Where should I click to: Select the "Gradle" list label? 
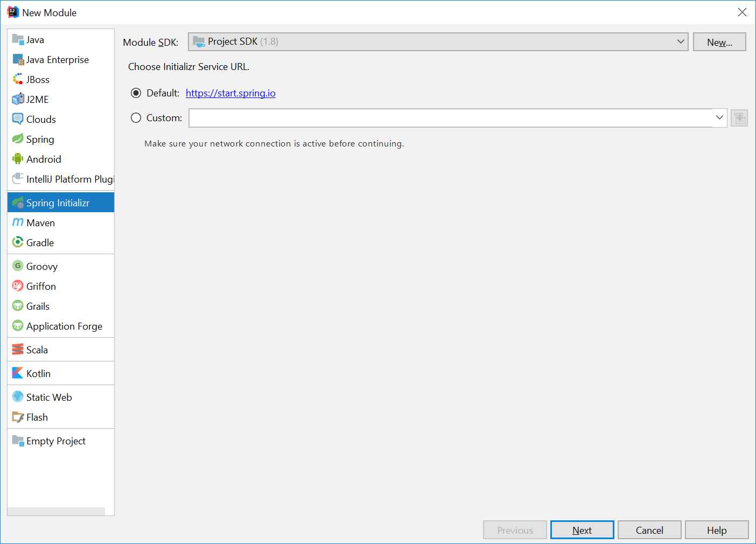click(x=40, y=243)
